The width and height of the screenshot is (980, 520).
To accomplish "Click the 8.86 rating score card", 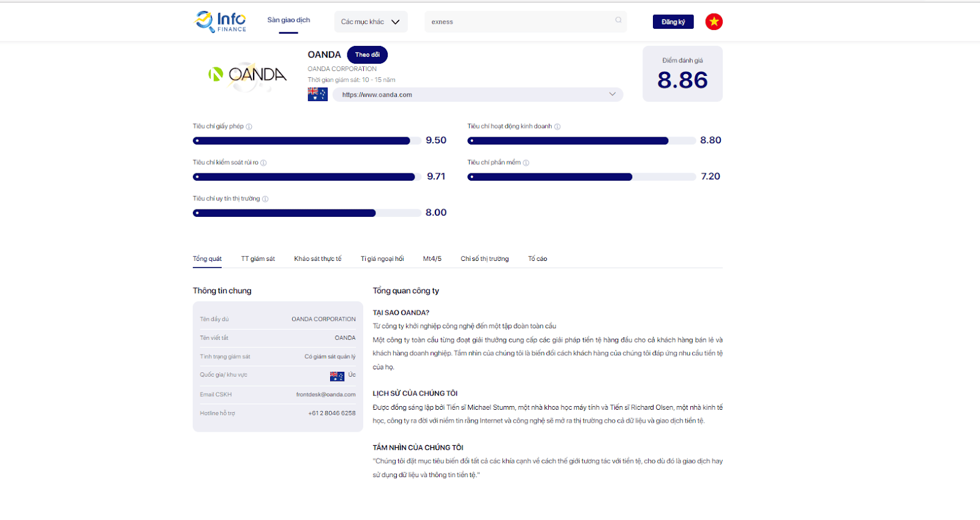I will pos(682,73).
